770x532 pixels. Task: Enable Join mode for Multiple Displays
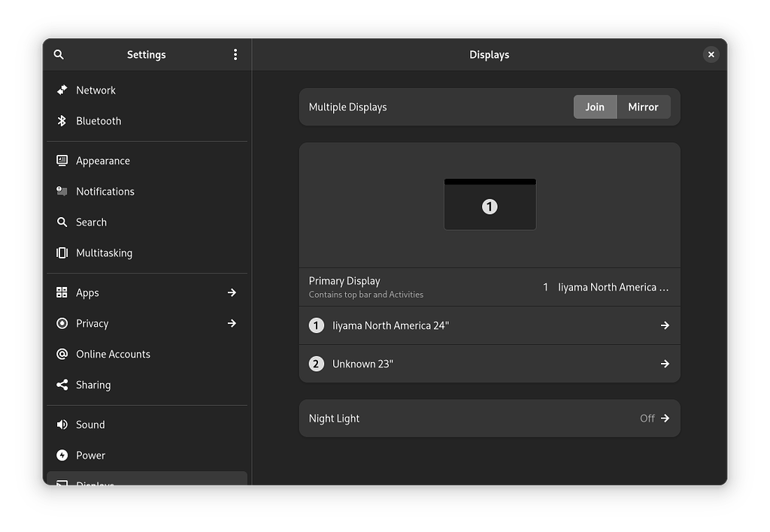(x=595, y=107)
